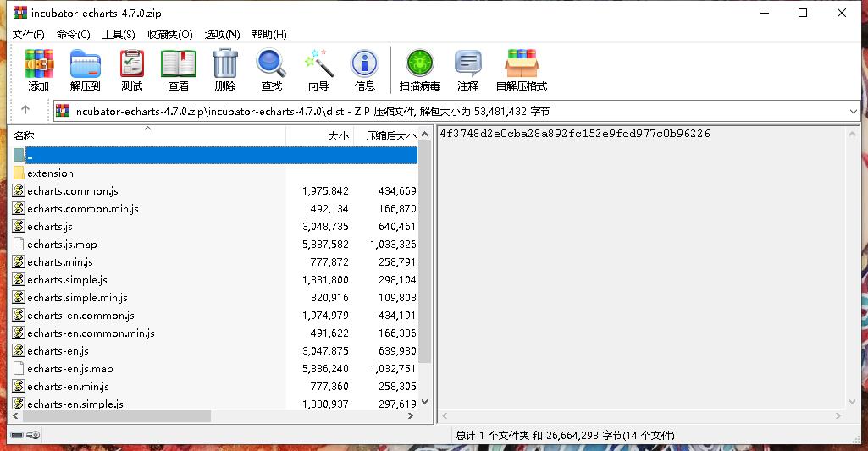
Task: Select the echarts.common.js file icon
Action: coord(19,190)
